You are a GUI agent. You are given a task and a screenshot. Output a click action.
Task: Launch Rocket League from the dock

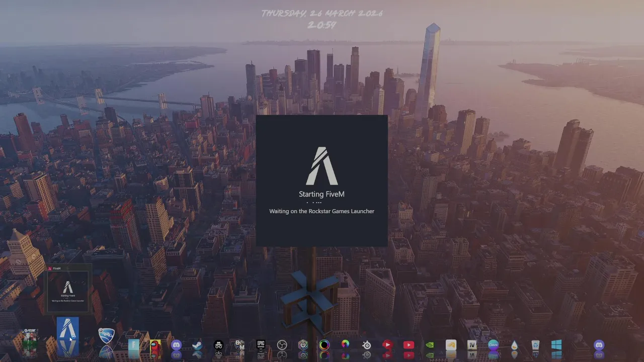(106, 336)
